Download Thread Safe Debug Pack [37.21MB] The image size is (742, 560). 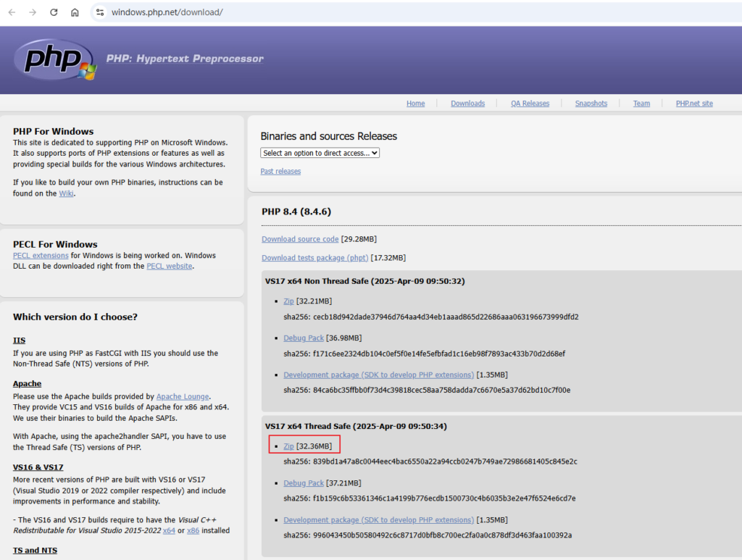tap(304, 483)
